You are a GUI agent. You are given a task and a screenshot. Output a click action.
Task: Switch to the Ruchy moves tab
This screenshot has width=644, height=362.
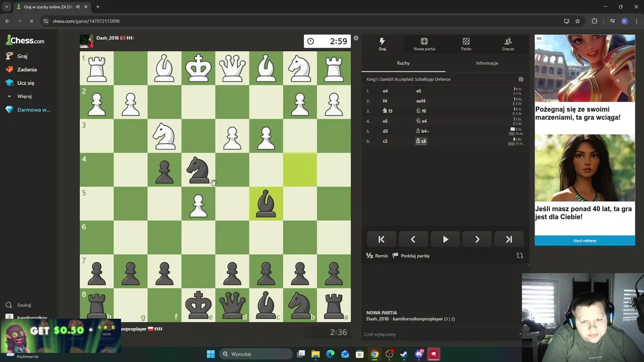pos(403,63)
